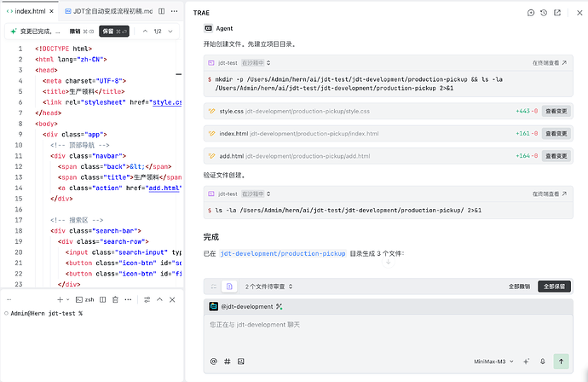588x382 pixels.
Task: Keep the change with the 保留 button
Action: coord(114,32)
